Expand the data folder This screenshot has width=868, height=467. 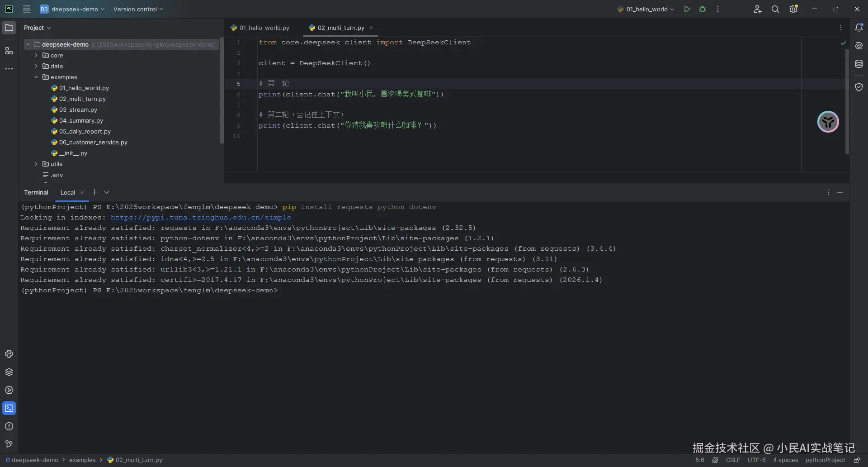(36, 66)
